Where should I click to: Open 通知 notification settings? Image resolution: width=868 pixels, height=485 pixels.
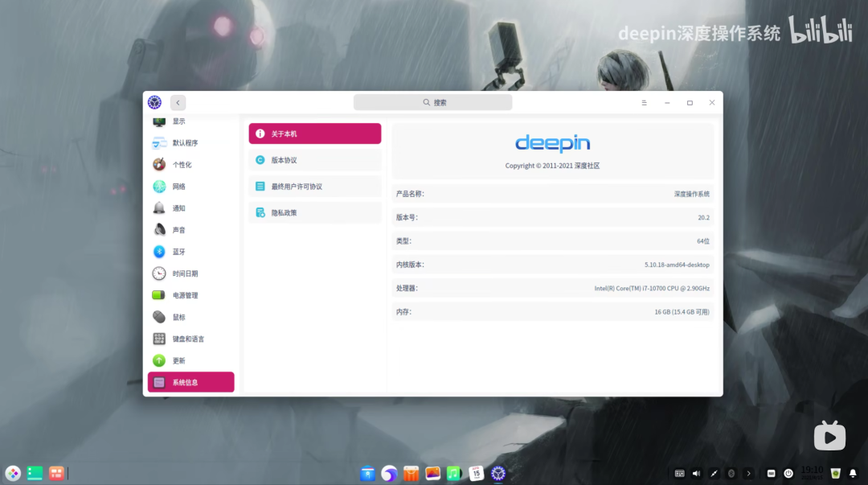190,208
